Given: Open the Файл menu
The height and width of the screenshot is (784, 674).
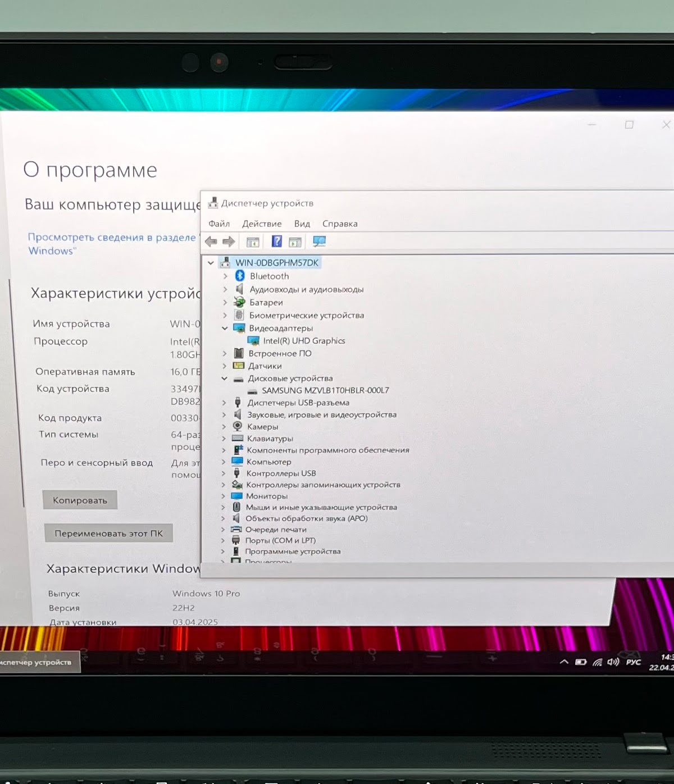Looking at the screenshot, I should coord(219,224).
